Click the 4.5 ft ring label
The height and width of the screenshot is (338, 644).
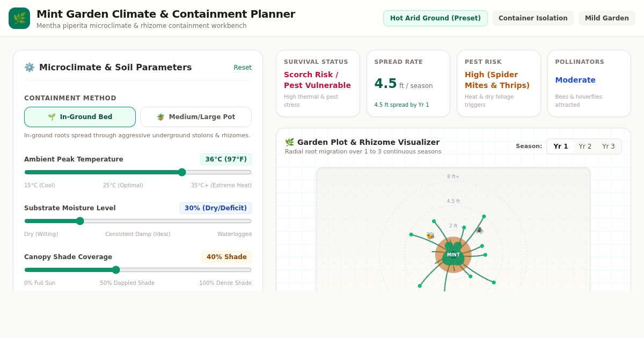coord(453,201)
